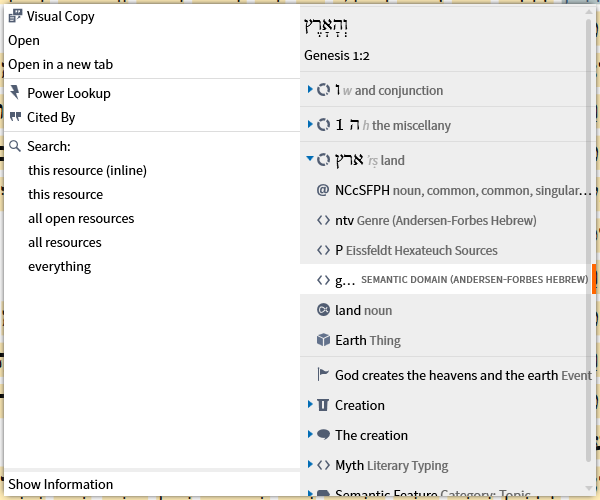Click the scrollbar up arrow
600x500 pixels.
589,12
